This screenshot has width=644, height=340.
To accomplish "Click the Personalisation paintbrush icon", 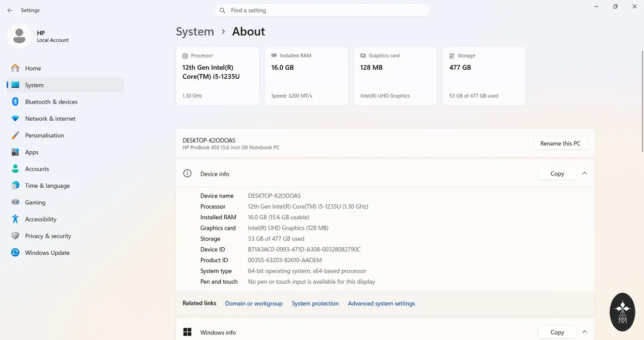I will pyautogui.click(x=15, y=135).
